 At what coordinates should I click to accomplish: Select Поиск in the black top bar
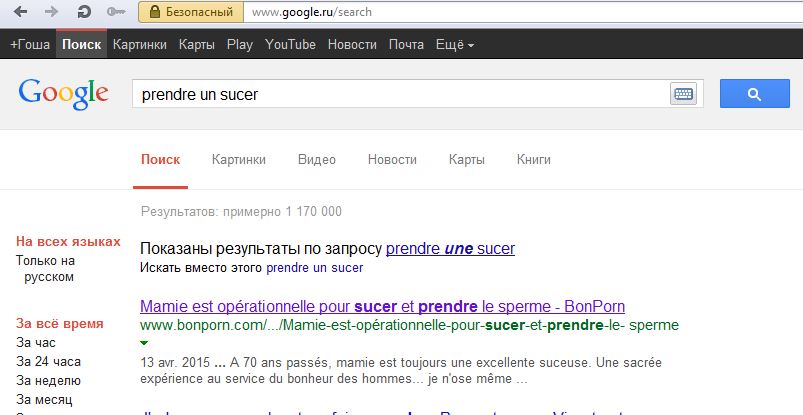point(81,45)
